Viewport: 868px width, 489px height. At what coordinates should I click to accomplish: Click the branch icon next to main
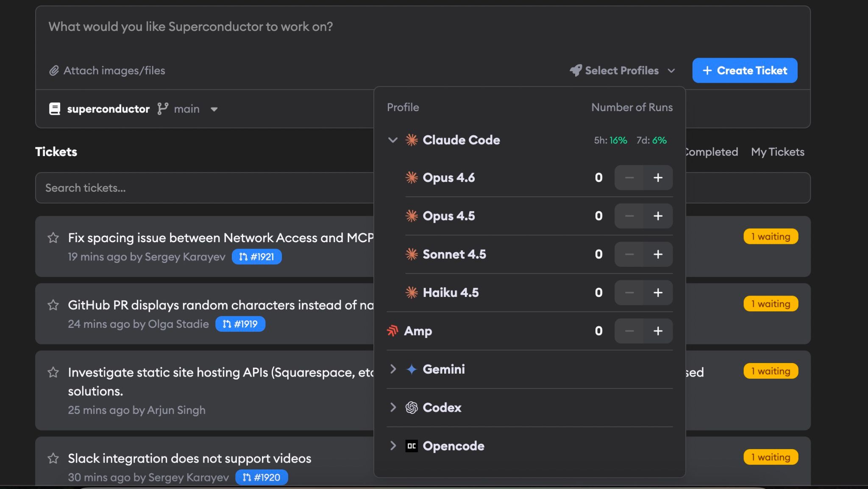coord(163,109)
